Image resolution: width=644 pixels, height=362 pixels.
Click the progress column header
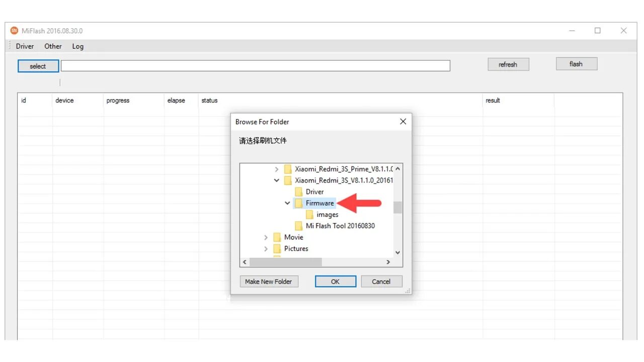[x=134, y=101]
